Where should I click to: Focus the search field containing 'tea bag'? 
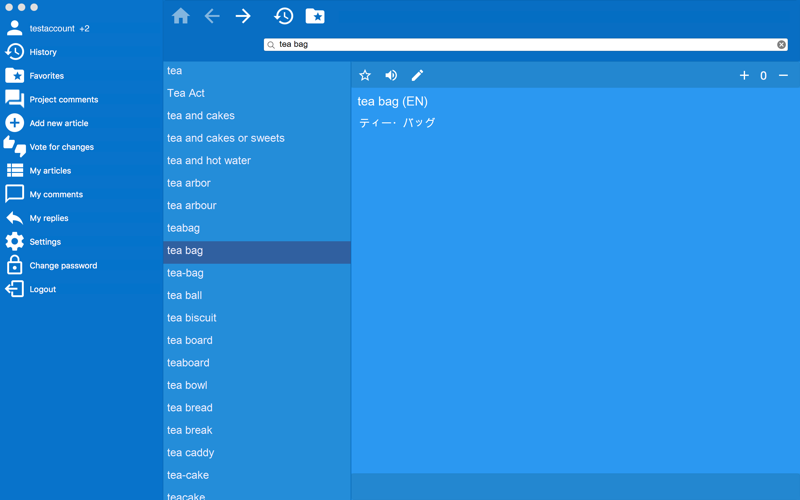click(x=526, y=44)
